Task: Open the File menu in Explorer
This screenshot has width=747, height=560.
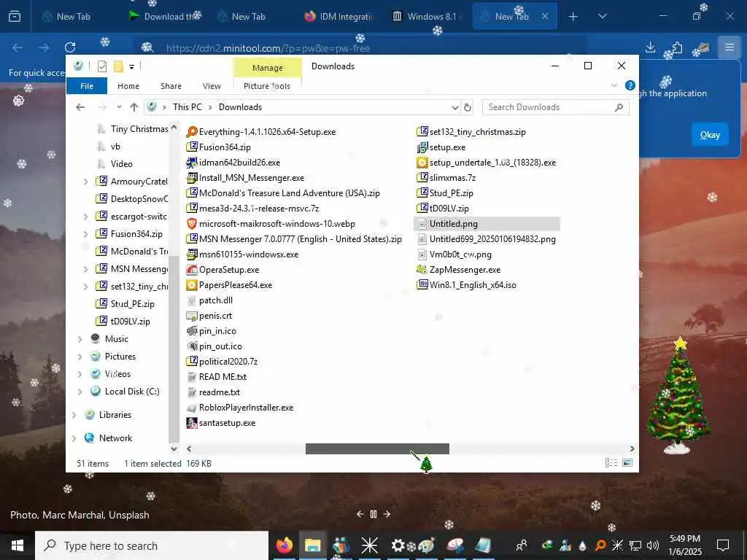Action: click(87, 86)
